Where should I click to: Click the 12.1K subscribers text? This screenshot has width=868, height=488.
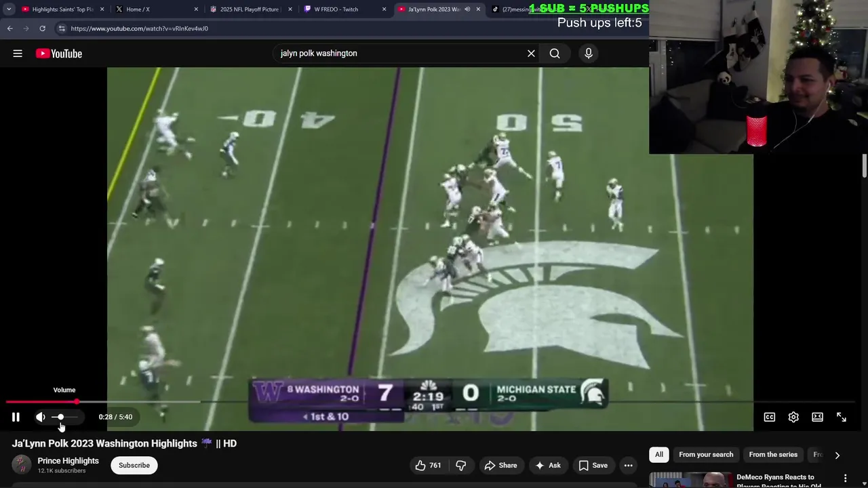click(62, 470)
